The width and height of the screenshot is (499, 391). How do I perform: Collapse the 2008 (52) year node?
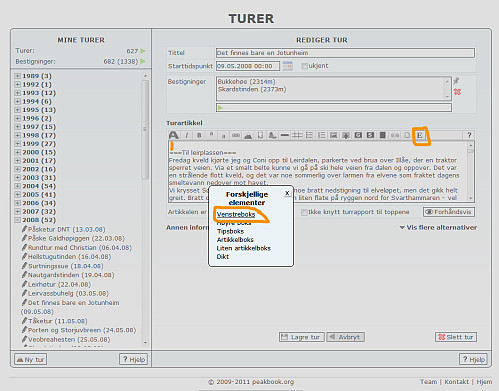(x=18, y=220)
